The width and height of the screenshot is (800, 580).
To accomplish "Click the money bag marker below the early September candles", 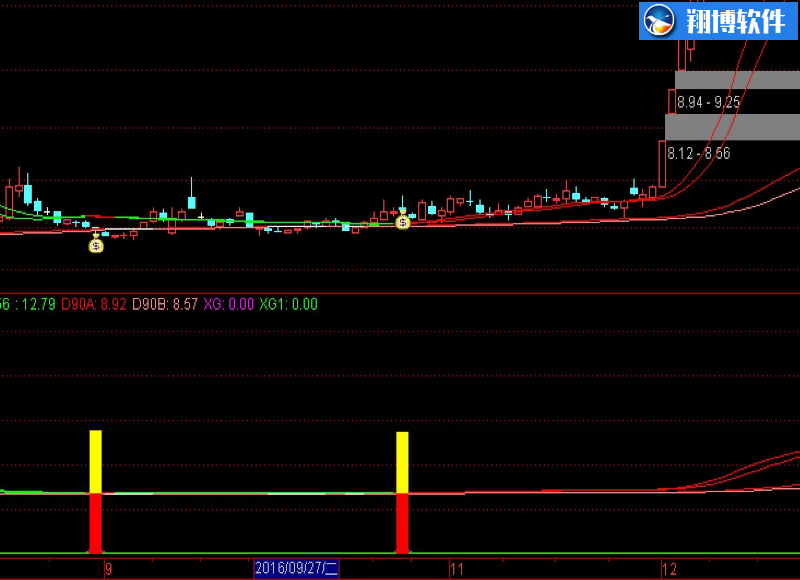I will coord(96,245).
